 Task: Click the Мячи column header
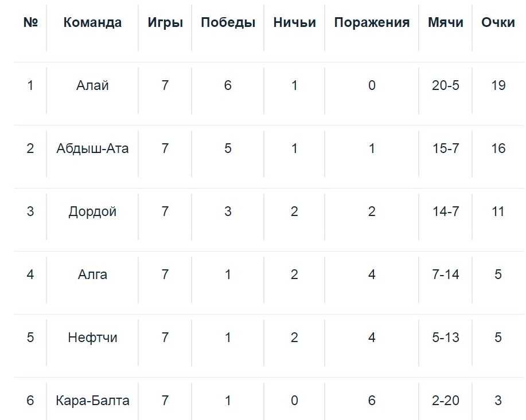click(446, 22)
